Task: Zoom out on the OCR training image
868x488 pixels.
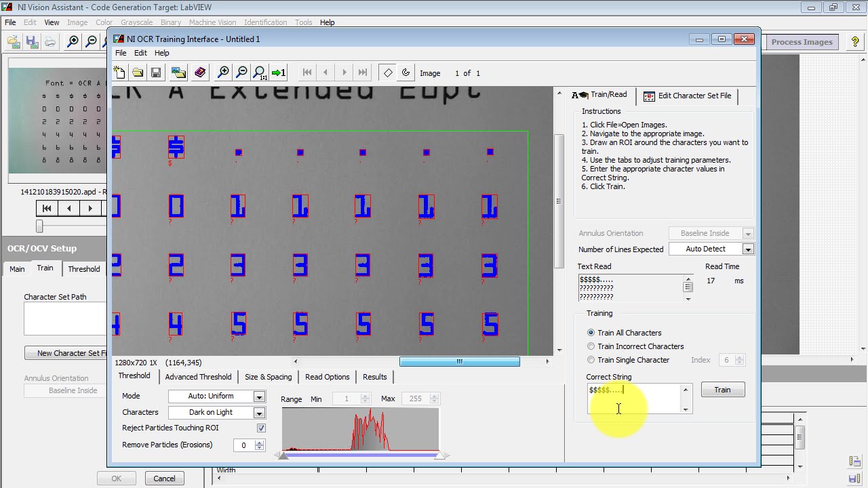Action: 241,73
